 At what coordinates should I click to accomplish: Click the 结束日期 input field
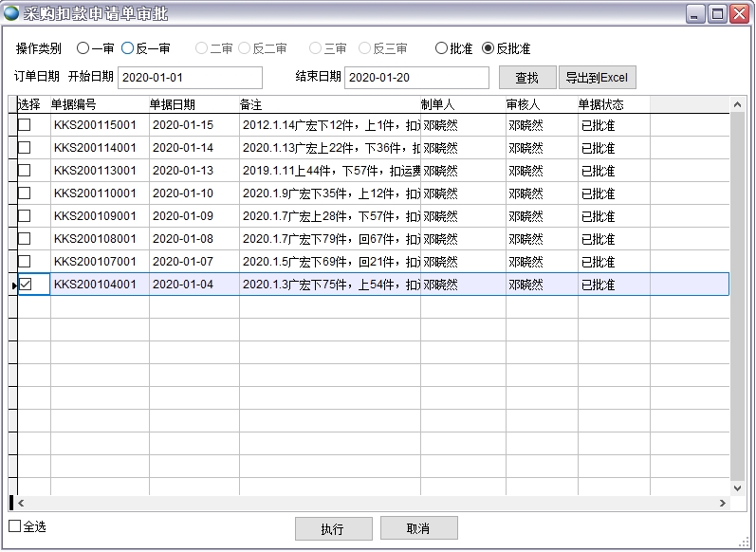click(416, 78)
